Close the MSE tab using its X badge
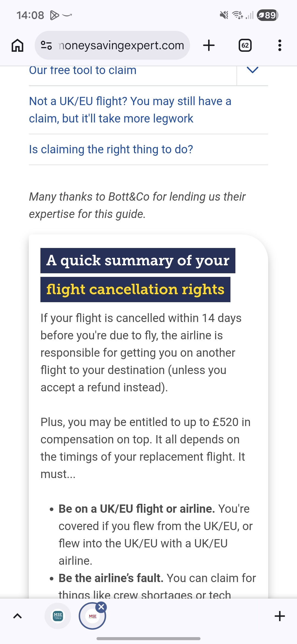 101,607
